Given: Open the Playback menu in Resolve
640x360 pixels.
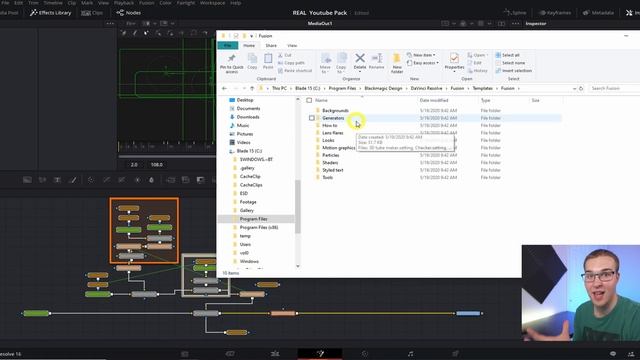Looking at the screenshot, I should point(124,3).
